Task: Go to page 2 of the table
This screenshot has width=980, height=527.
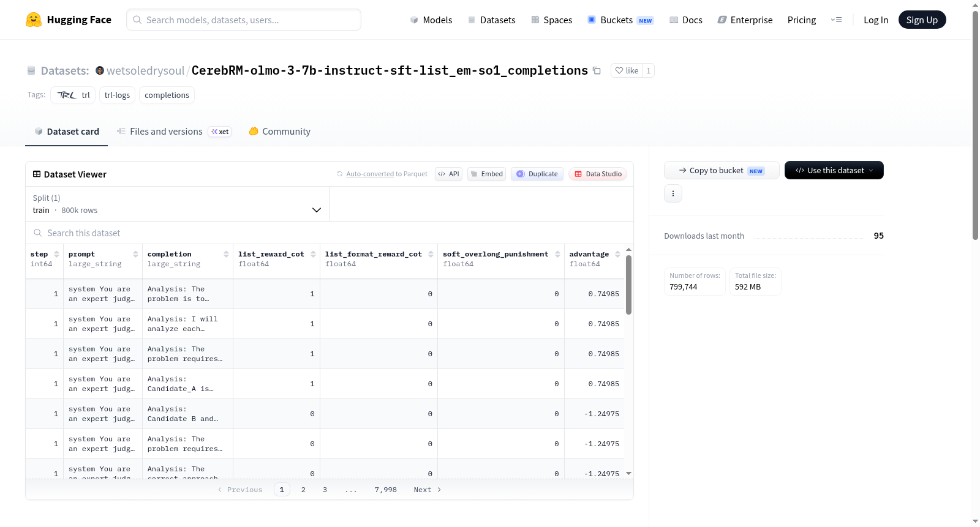Action: point(303,490)
